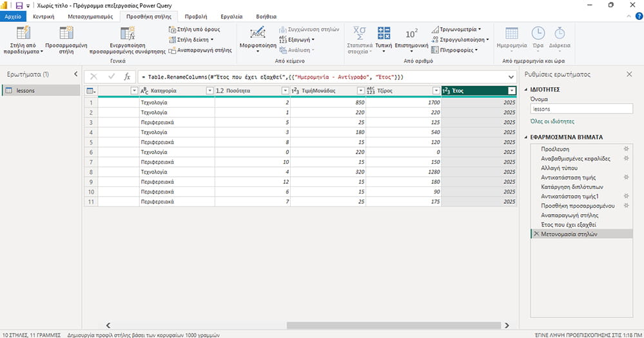Add a Στήλη υπό όρους (conditional column)
This screenshot has width=644, height=338.
[195, 30]
